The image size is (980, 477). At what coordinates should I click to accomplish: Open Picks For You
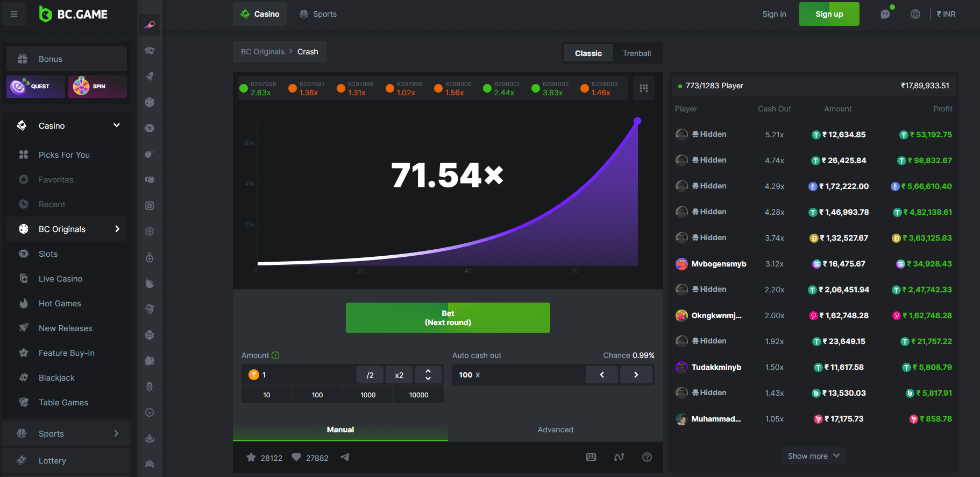[67, 155]
